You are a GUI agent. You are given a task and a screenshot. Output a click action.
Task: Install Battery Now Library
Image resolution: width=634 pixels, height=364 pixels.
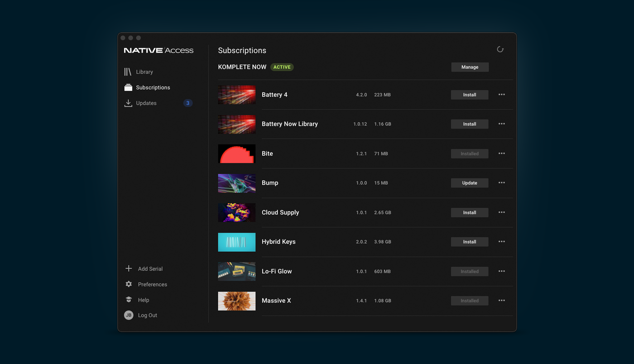[x=470, y=124]
